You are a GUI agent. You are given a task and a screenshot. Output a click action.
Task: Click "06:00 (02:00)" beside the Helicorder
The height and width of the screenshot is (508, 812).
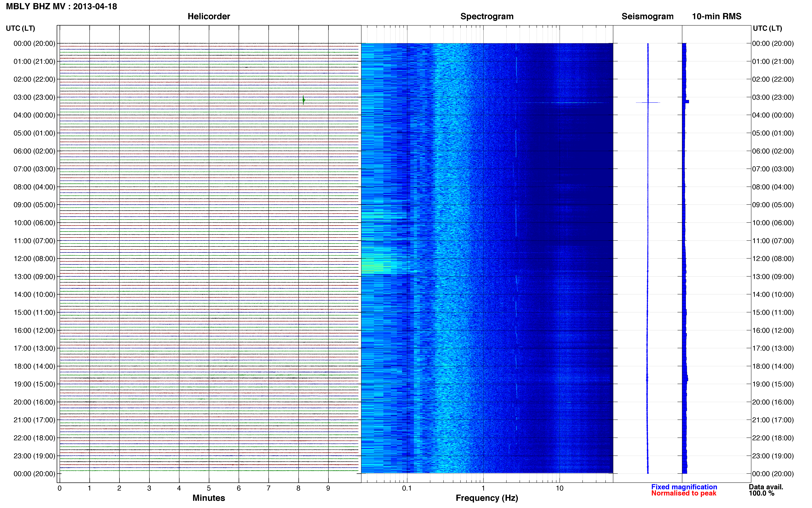point(34,151)
